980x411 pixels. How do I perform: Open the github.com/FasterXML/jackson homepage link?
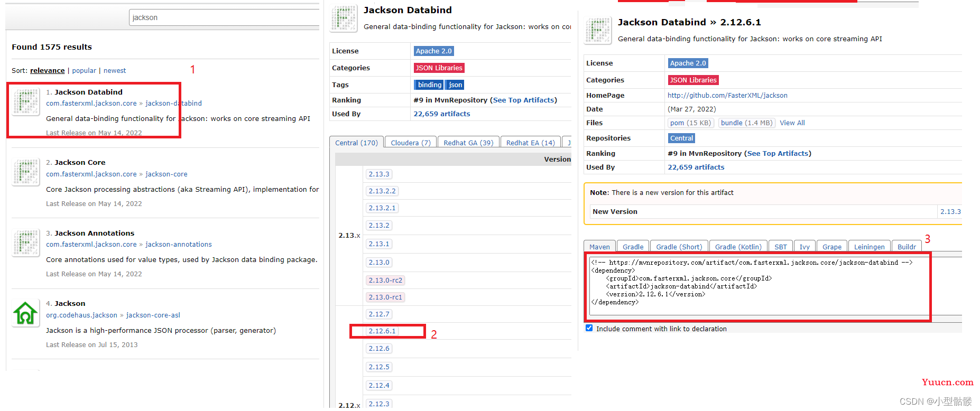coord(727,95)
